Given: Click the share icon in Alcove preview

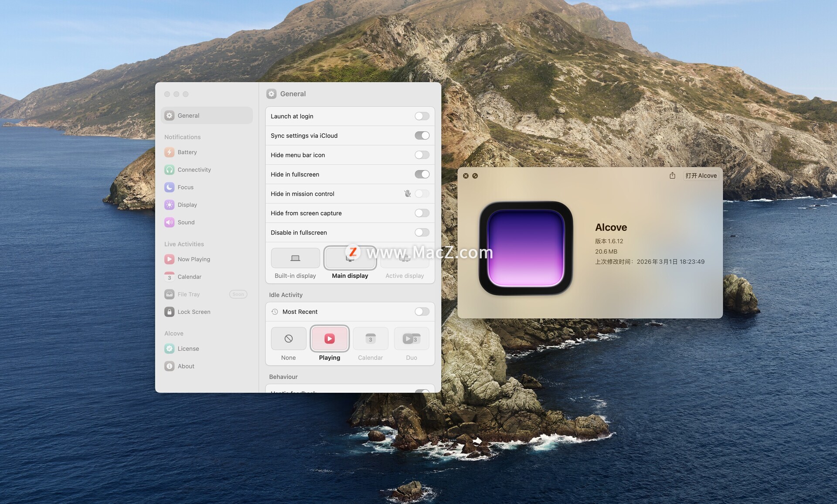Looking at the screenshot, I should (x=672, y=175).
